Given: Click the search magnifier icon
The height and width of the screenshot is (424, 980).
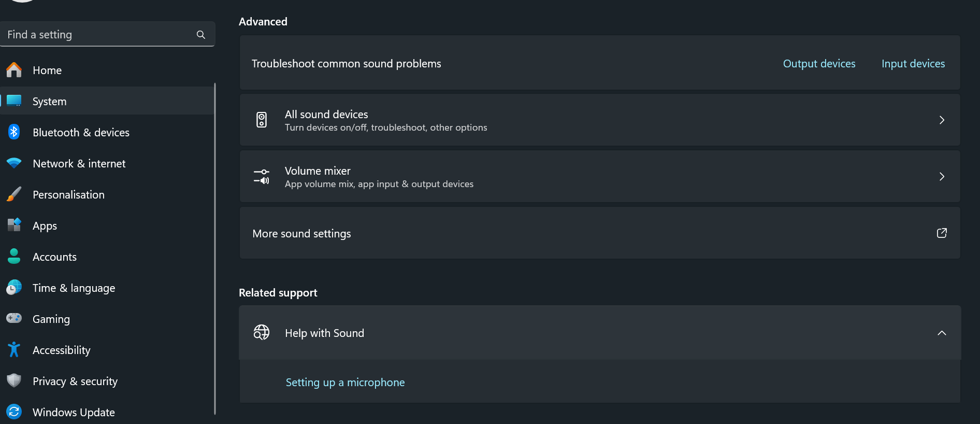Looking at the screenshot, I should 201,35.
